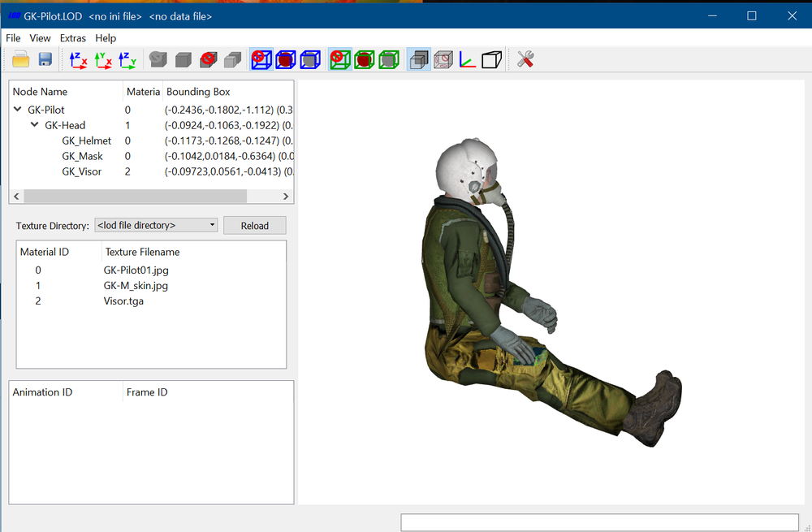Select the GK-Pilot node row
The height and width of the screenshot is (532, 812).
pyautogui.click(x=152, y=110)
